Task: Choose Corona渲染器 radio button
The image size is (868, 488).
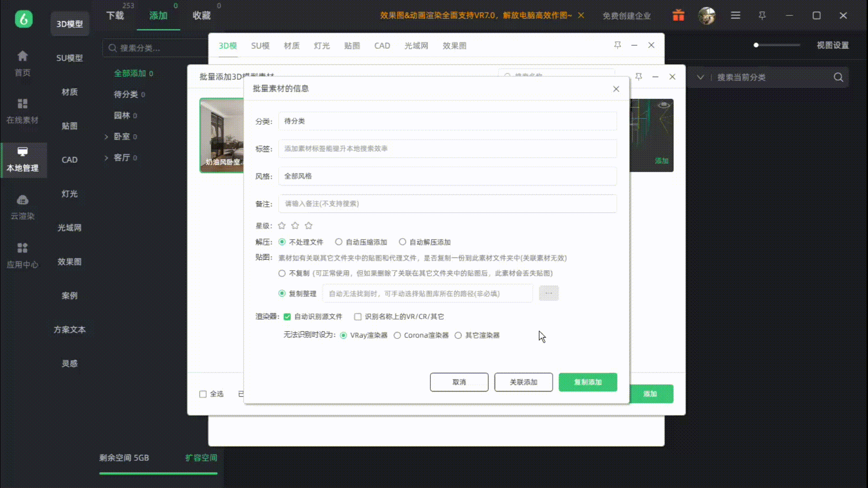Action: 397,335
